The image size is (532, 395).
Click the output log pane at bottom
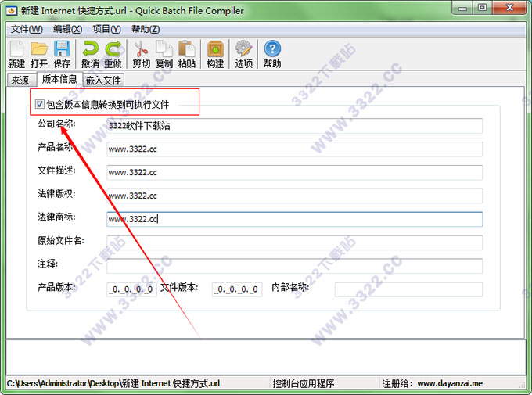(x=266, y=357)
